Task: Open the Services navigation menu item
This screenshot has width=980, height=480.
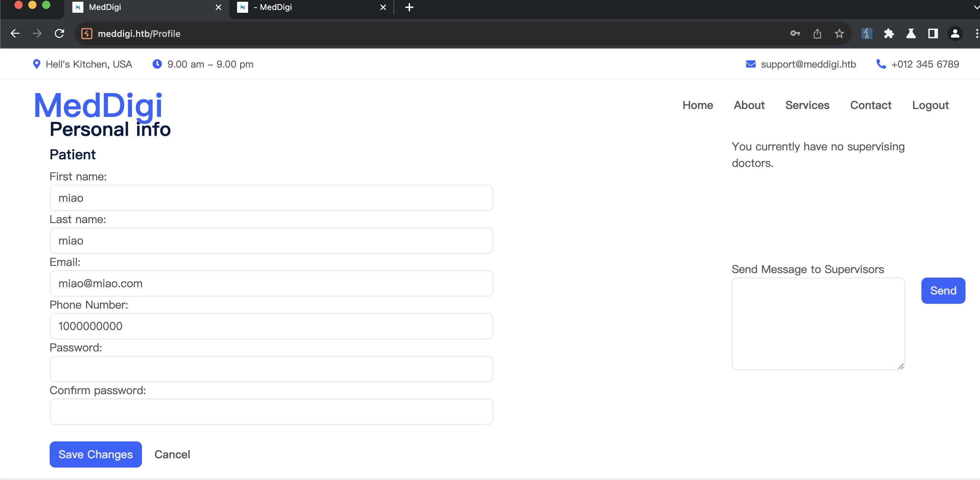Action: [x=807, y=105]
